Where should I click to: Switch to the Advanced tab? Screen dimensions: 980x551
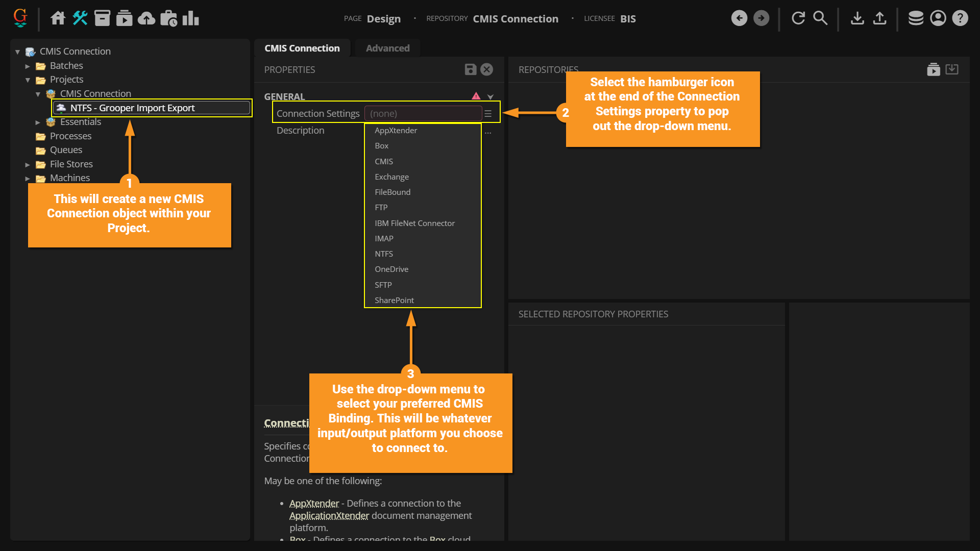pyautogui.click(x=387, y=48)
